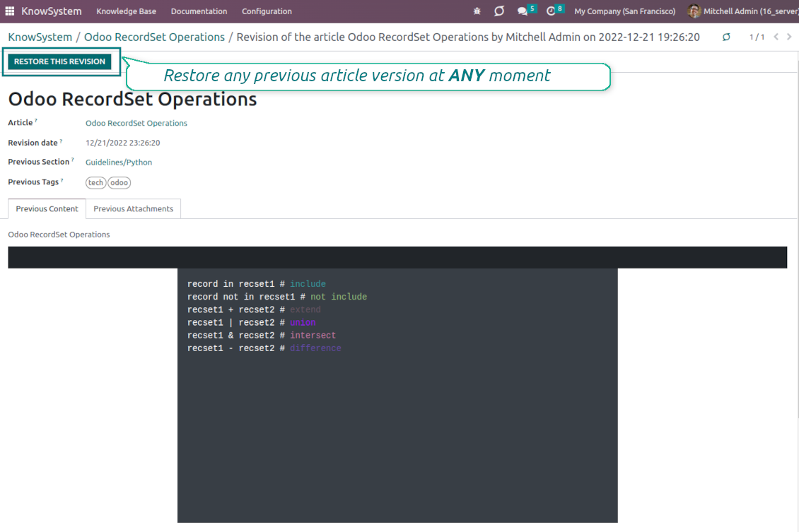Viewport: 799px width, 532px height.
Task: Click the debug bug icon
Action: (477, 11)
